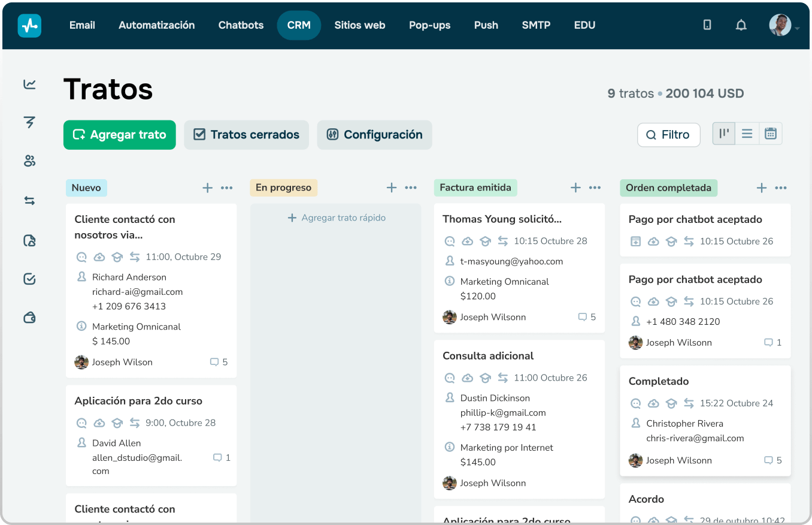Open the lightning bolt sidebar icon
Image resolution: width=812 pixels, height=525 pixels.
point(29,123)
